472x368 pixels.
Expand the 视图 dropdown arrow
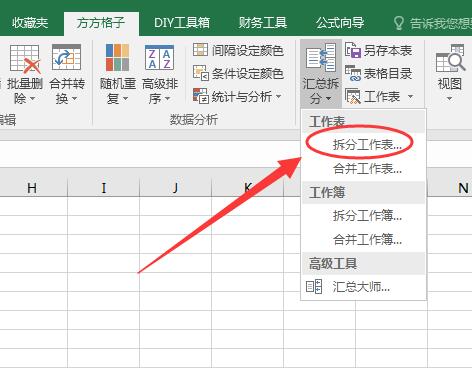click(449, 99)
